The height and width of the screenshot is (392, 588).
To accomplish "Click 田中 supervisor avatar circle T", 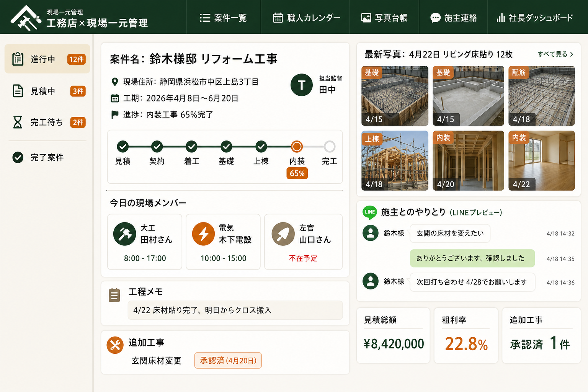I will (x=302, y=85).
